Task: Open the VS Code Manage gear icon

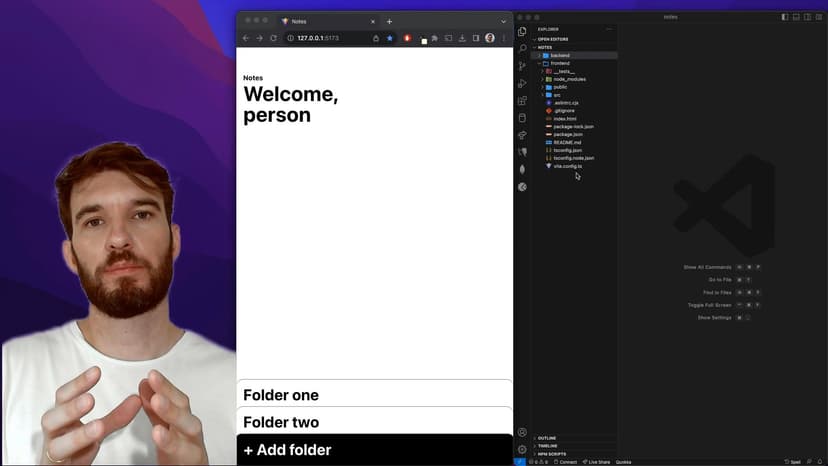Action: (522, 449)
